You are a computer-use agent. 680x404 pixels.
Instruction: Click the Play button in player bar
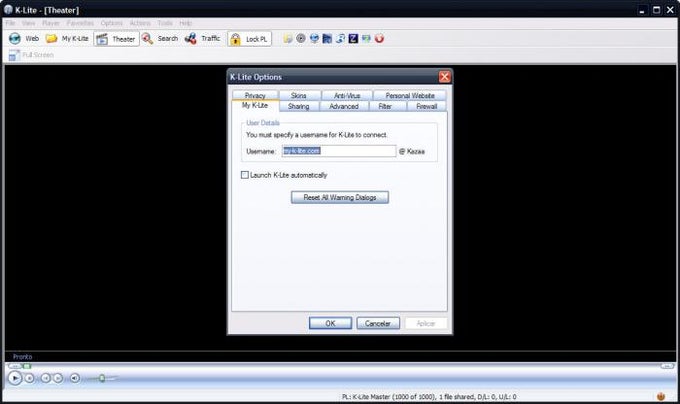(x=15, y=378)
